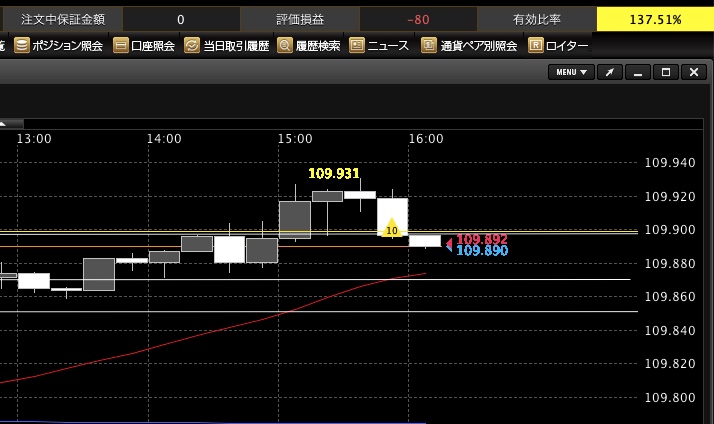Click the 109.880 price axis label
This screenshot has width=714, height=424.
click(670, 263)
